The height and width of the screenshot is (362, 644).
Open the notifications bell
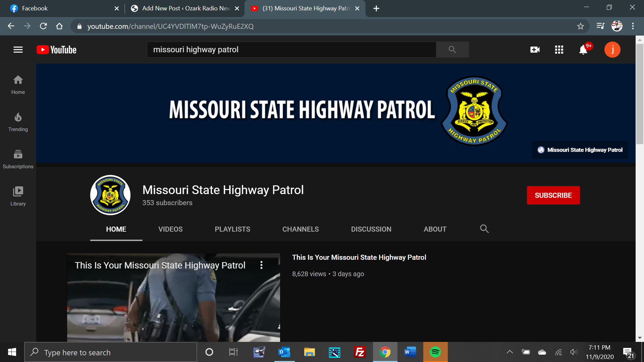(x=583, y=50)
